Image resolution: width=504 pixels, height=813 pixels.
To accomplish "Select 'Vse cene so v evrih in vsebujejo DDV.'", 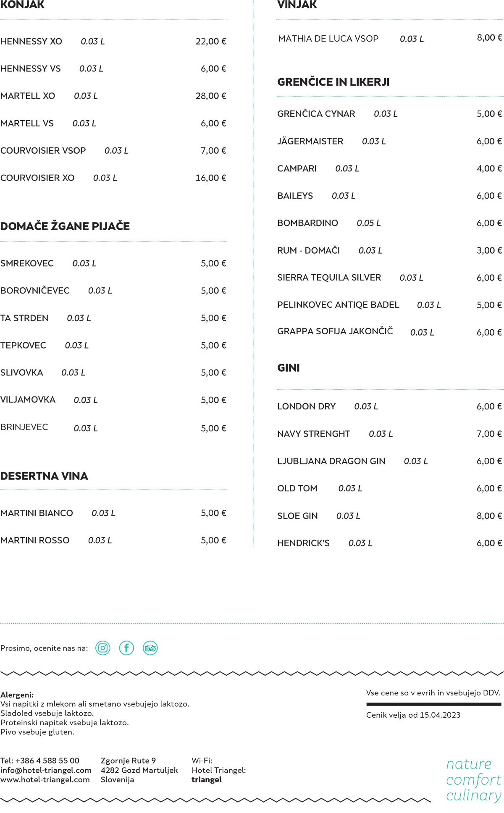I will (433, 693).
